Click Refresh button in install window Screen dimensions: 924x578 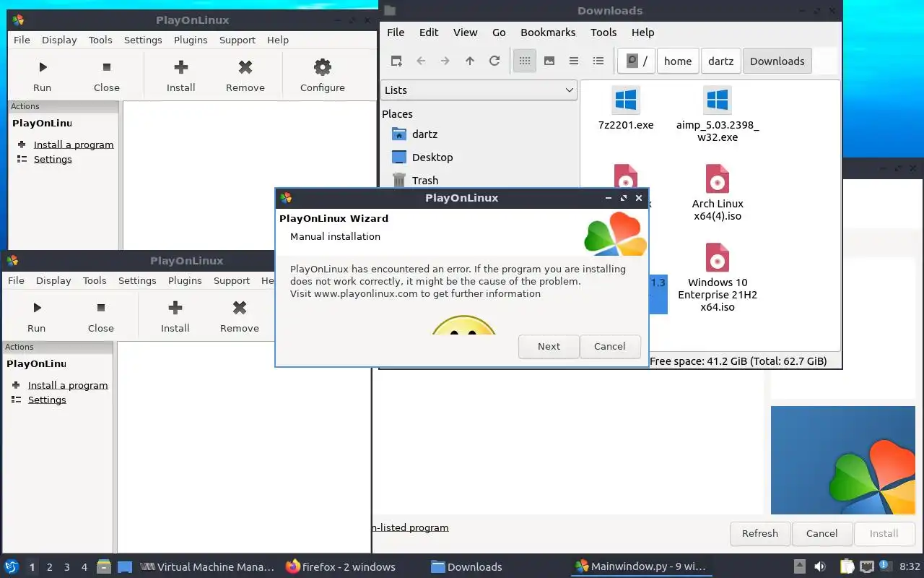pos(760,534)
